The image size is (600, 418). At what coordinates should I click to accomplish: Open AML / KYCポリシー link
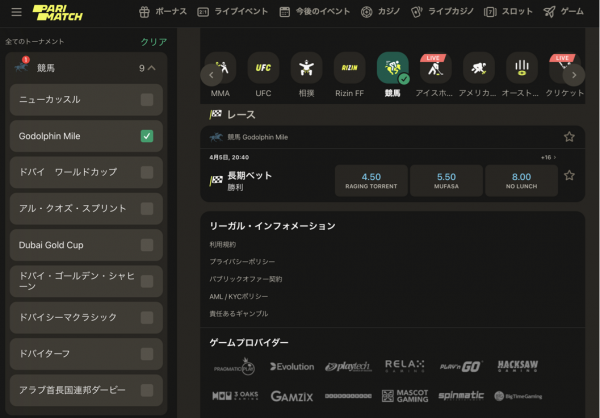239,296
